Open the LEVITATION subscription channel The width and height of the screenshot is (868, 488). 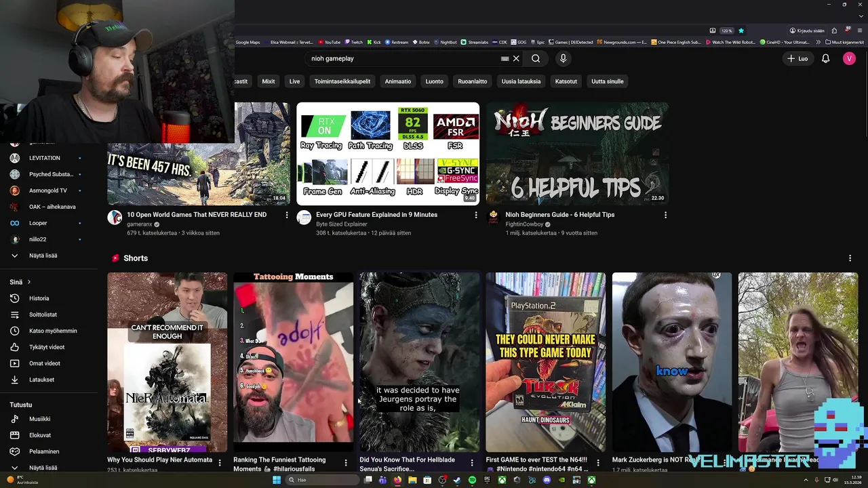[47, 158]
